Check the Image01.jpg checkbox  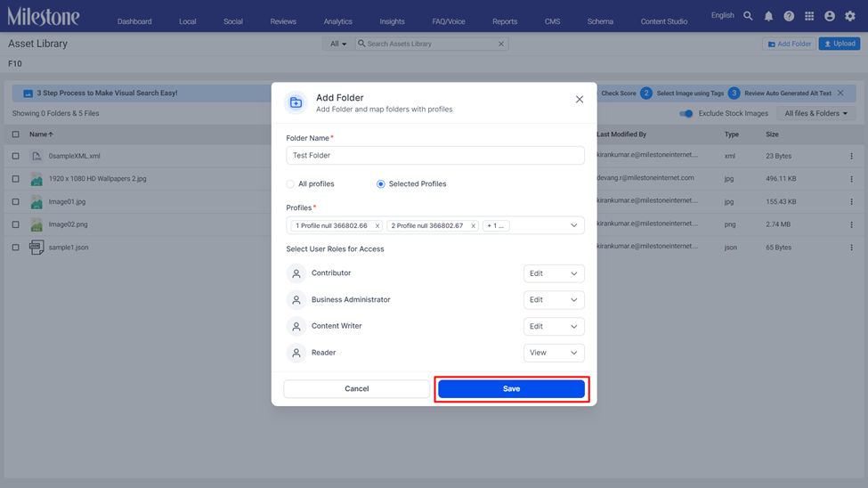tap(15, 202)
